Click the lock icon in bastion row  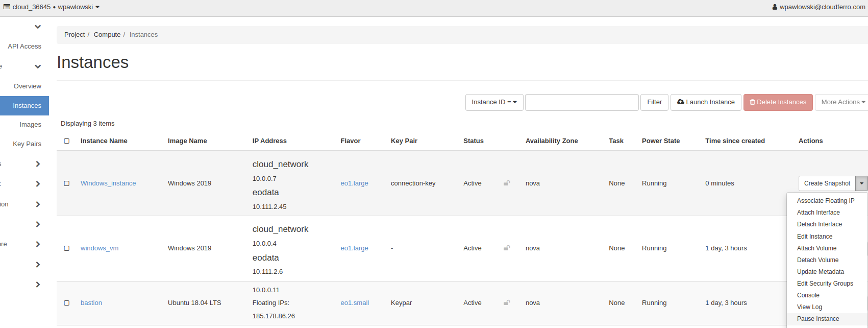(x=507, y=302)
